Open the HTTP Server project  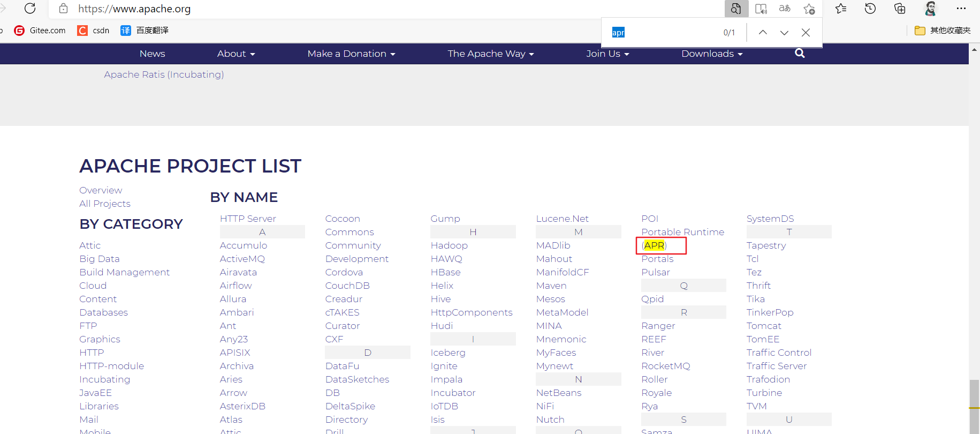(248, 219)
